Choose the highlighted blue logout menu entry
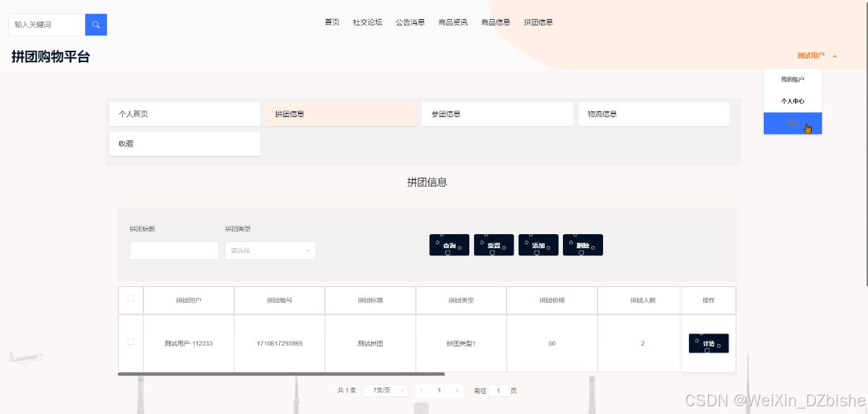The height and width of the screenshot is (414, 868). click(793, 123)
